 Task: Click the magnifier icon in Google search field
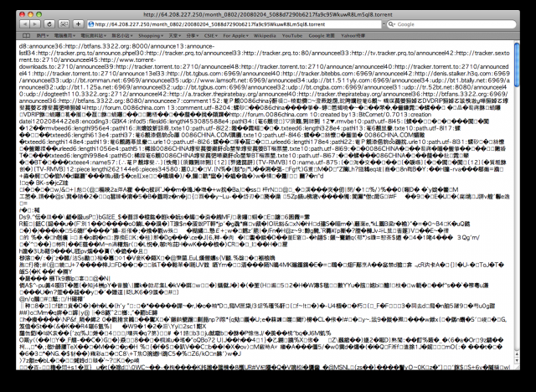pyautogui.click(x=392, y=24)
